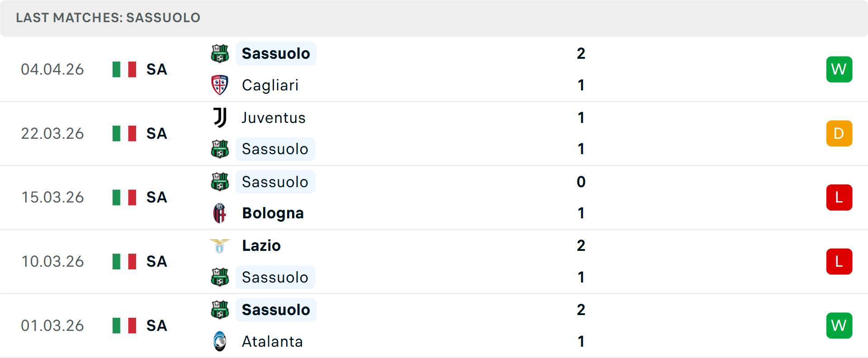Click the green W badge for the Cagliari match
This screenshot has width=868, height=358.
839,69
